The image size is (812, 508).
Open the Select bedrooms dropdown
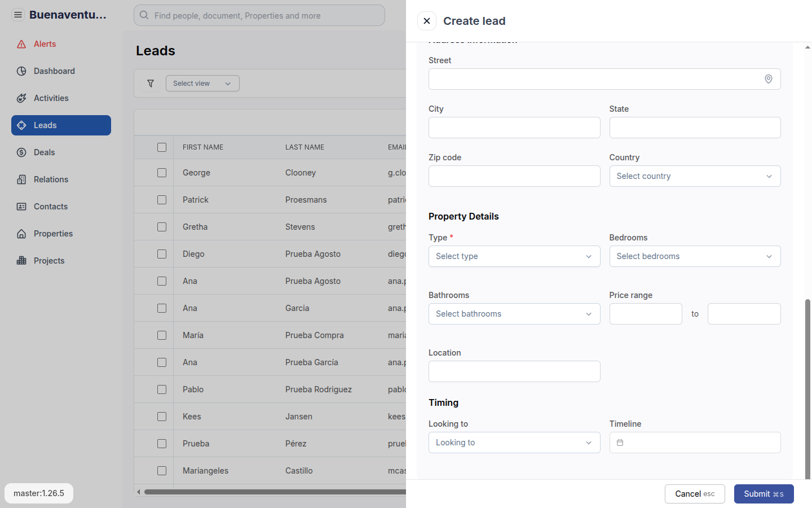click(695, 256)
